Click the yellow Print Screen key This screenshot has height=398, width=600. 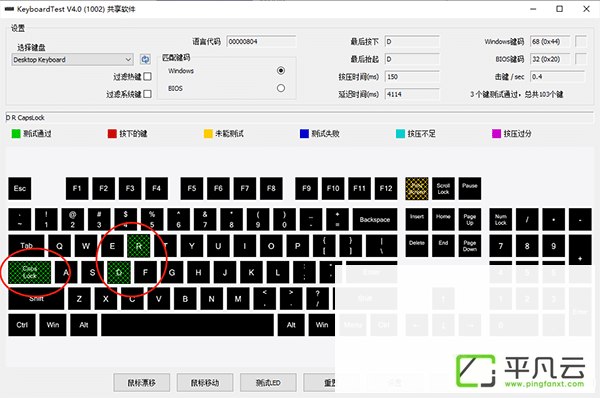417,188
